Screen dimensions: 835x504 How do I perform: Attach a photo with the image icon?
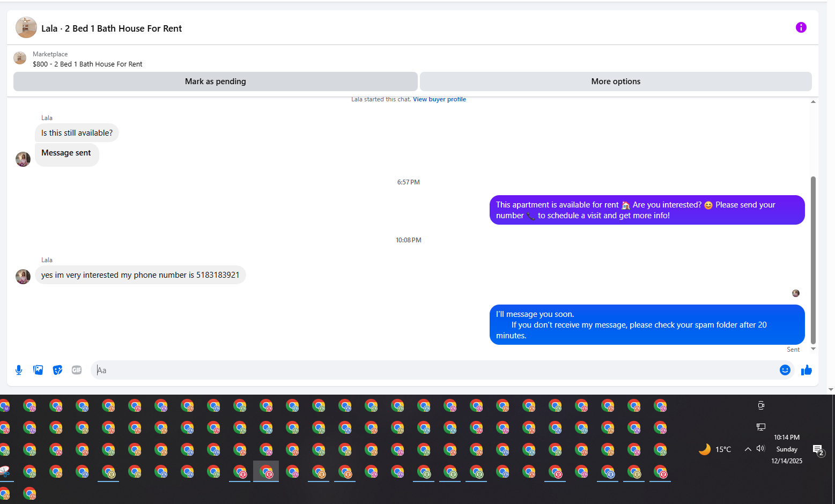[x=38, y=370]
